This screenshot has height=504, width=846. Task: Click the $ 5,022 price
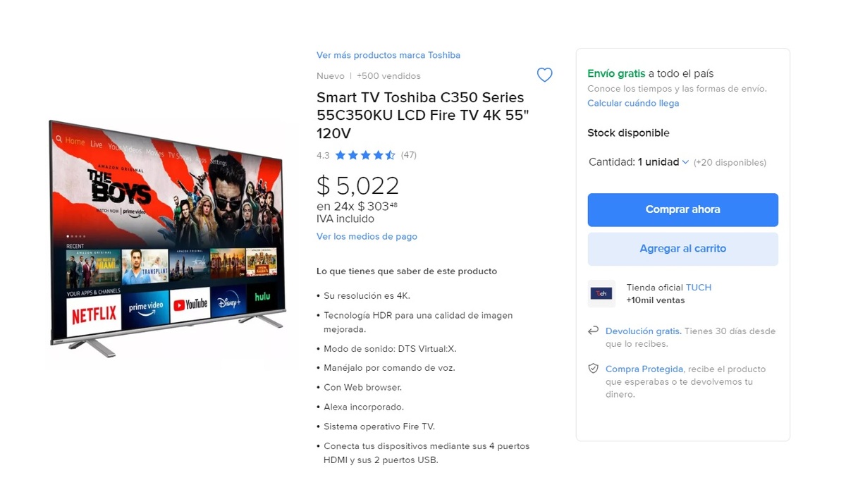tap(358, 185)
